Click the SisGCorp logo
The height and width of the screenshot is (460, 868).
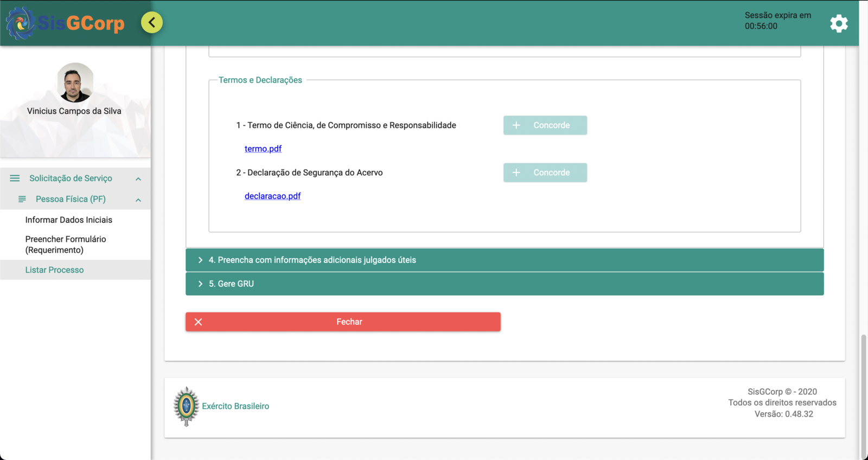pos(65,23)
